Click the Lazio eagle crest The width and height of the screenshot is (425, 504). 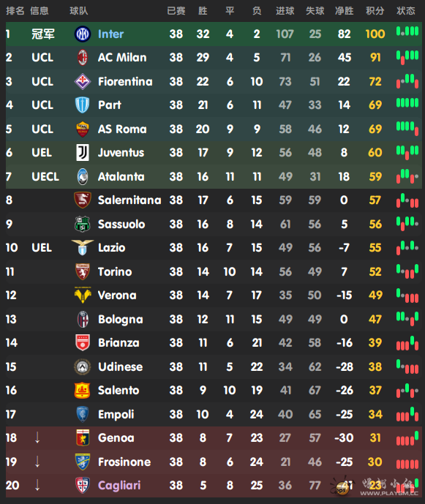pos(83,247)
